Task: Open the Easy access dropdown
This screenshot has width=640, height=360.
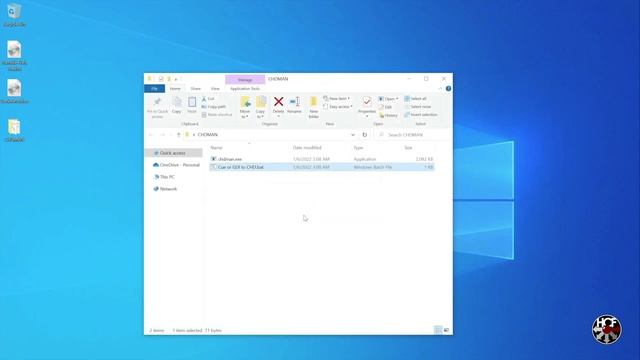Action: coord(338,107)
